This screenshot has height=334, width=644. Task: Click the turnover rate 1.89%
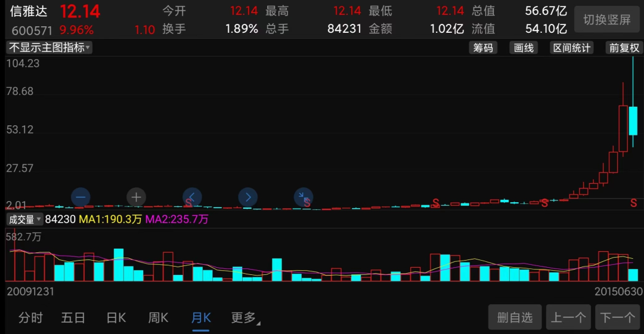pos(241,29)
